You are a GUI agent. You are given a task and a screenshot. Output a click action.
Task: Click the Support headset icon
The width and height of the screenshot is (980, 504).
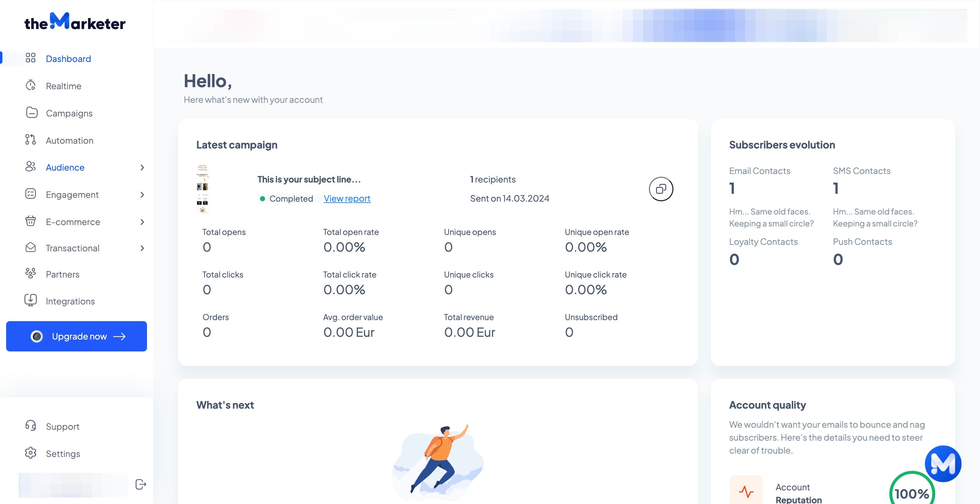click(30, 426)
